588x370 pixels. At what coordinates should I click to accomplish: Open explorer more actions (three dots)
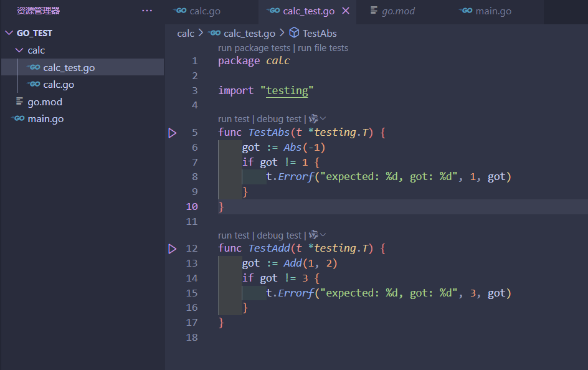(147, 11)
